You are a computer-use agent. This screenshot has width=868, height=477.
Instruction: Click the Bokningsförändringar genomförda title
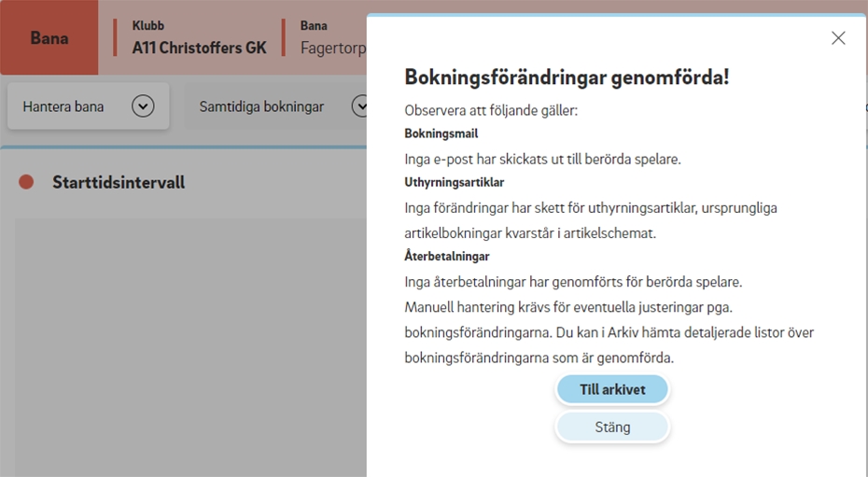pyautogui.click(x=567, y=77)
